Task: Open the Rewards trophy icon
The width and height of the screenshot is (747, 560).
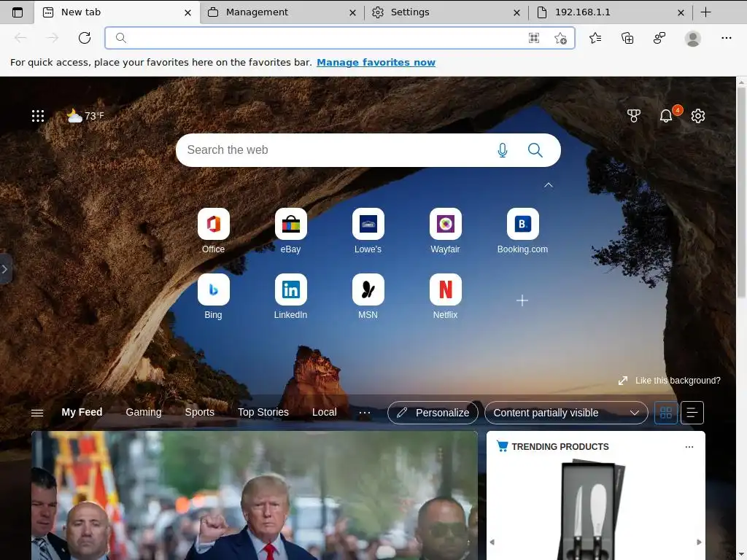Action: (x=634, y=116)
